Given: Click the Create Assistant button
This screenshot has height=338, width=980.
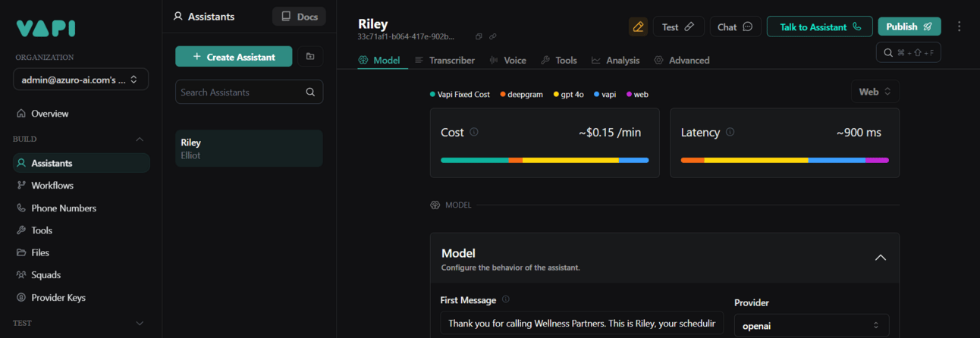Looking at the screenshot, I should click(x=234, y=57).
